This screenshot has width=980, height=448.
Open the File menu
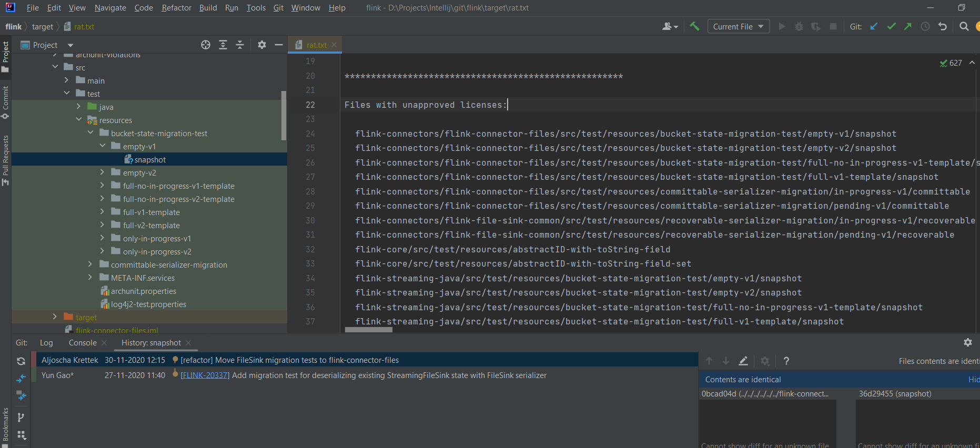click(x=33, y=8)
